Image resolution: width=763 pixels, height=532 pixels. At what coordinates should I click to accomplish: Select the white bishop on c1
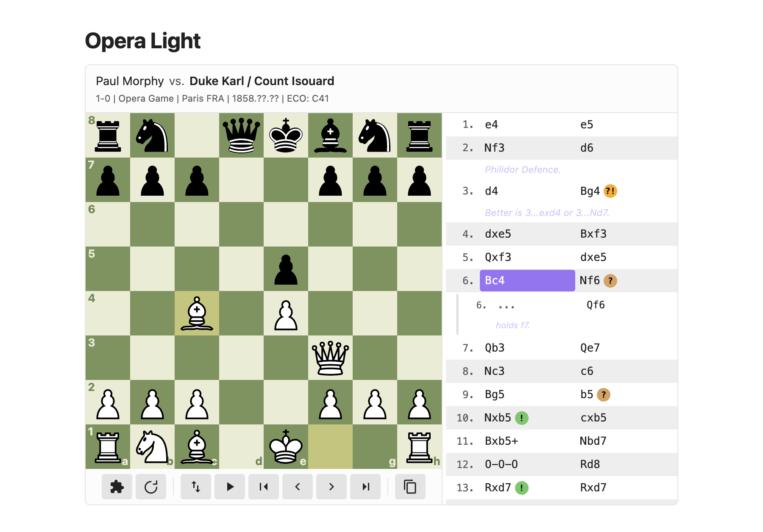pos(197,447)
